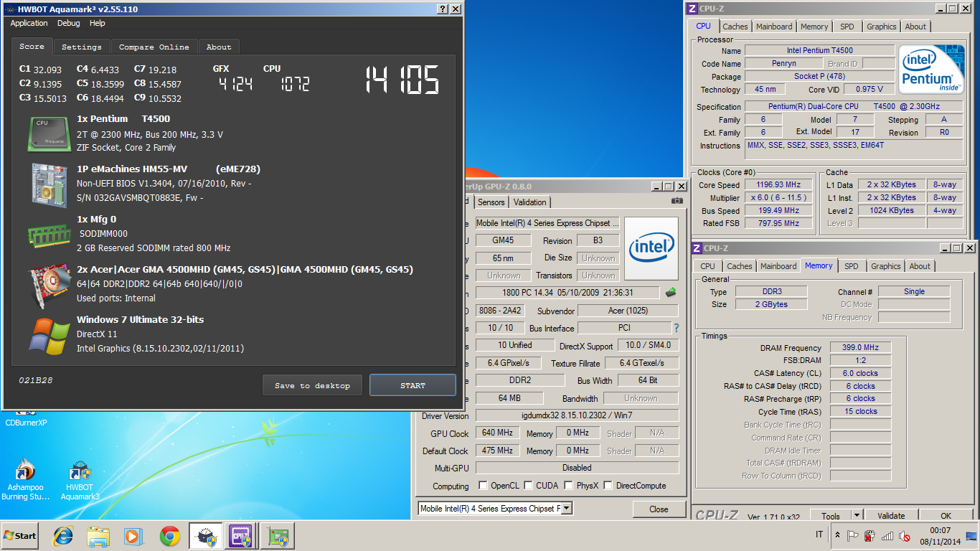Click the GPU-Z BIOS save chip icon

671,292
